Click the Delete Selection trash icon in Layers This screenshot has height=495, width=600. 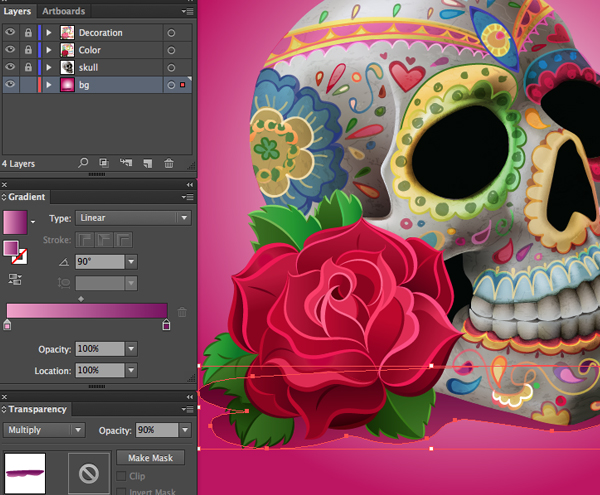tap(169, 163)
